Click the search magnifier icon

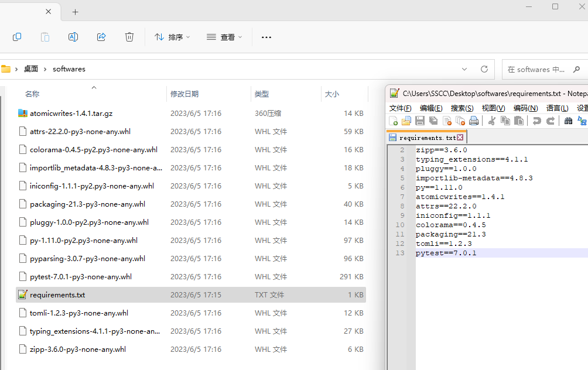coord(577,69)
